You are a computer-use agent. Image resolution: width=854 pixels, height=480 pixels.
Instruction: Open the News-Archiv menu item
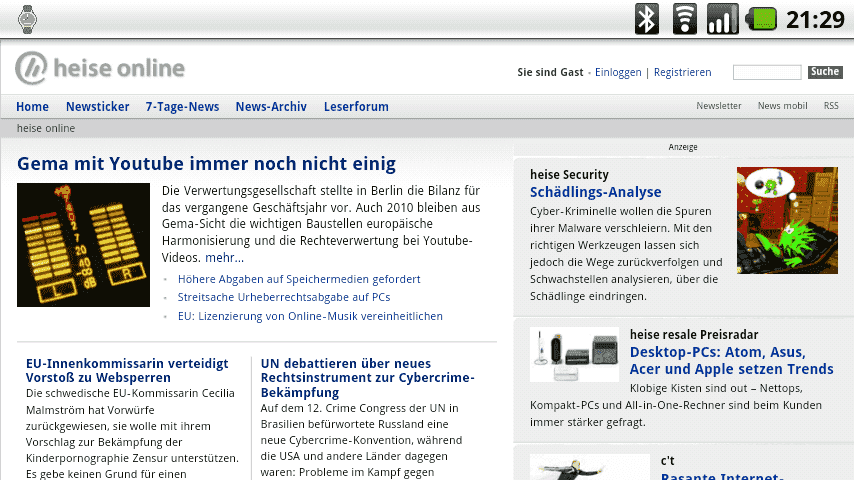[x=271, y=107]
